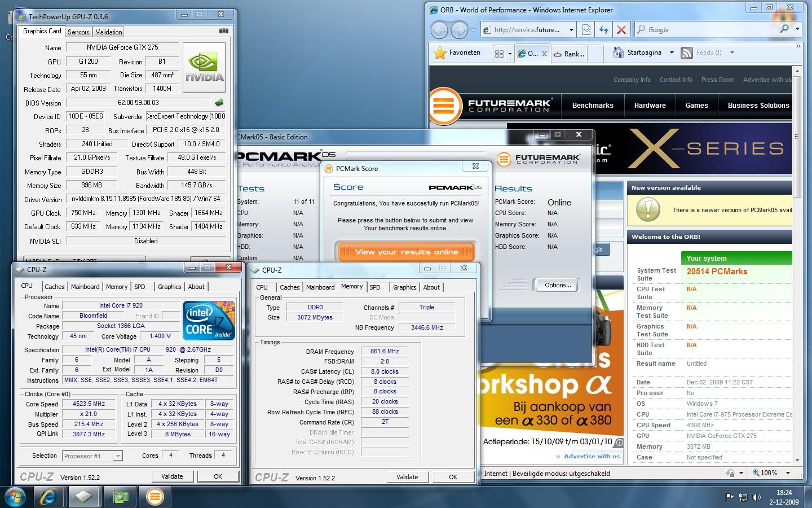Click the Internet Explorer Forward button
This screenshot has height=508, width=812.
(460, 30)
